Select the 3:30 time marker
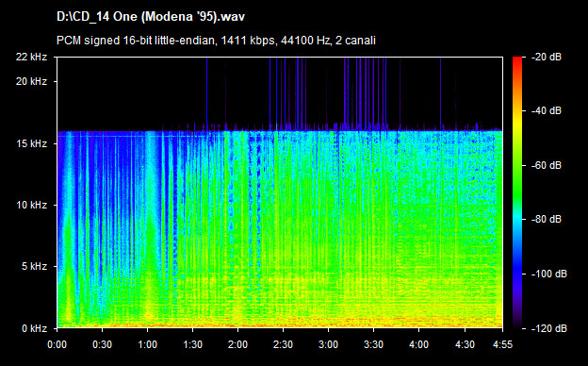Viewport: 588px width, 366px height. tap(373, 344)
